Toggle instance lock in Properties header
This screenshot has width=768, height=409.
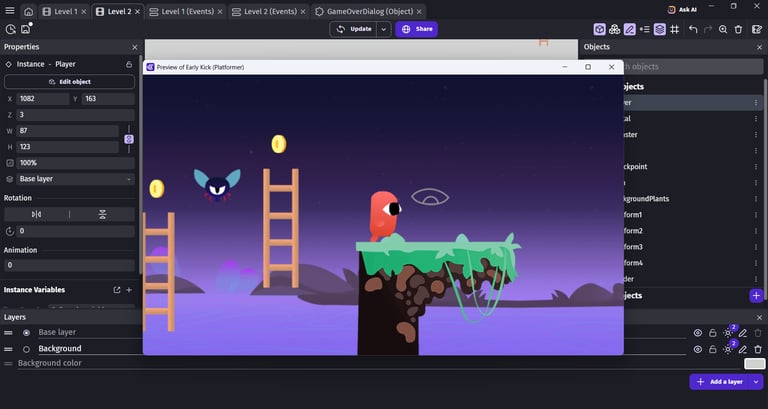129,64
